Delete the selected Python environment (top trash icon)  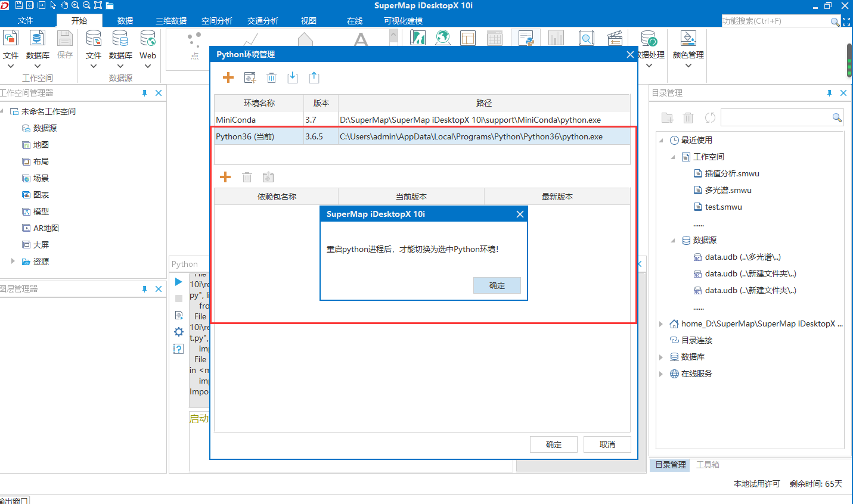(x=271, y=77)
